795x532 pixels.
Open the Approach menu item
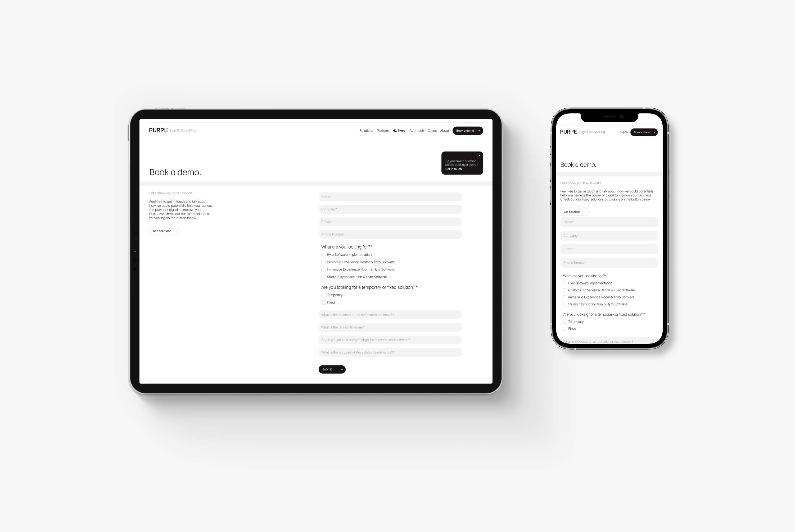(416, 131)
